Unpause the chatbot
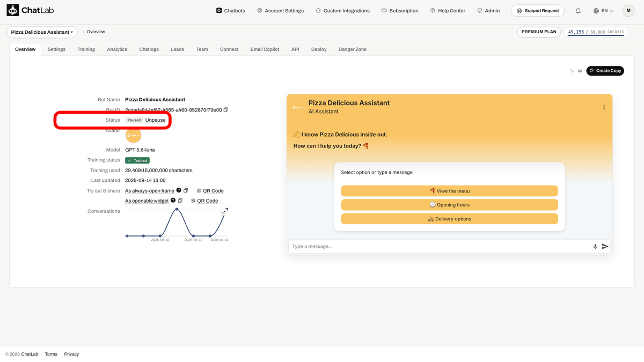 (x=156, y=120)
